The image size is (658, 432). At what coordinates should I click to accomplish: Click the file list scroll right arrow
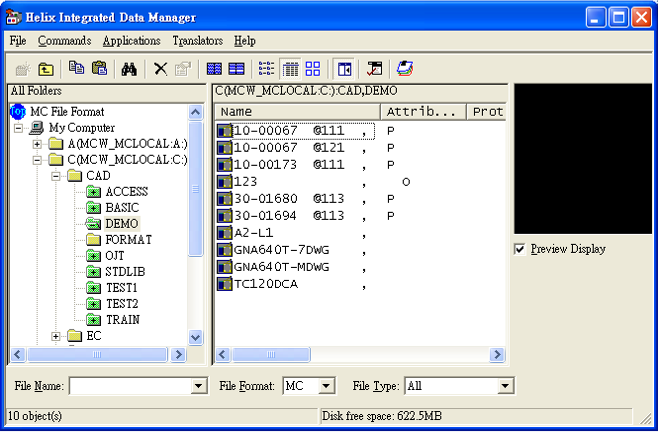pyautogui.click(x=497, y=355)
